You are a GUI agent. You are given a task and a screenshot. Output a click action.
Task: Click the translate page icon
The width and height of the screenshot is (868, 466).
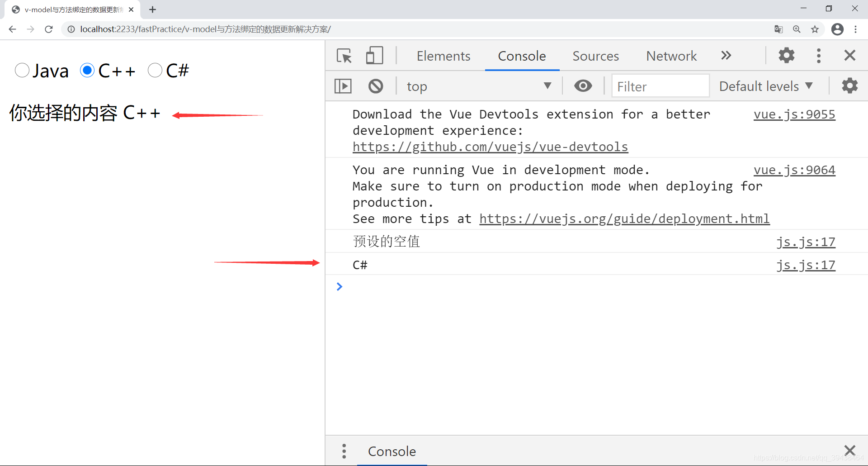778,29
